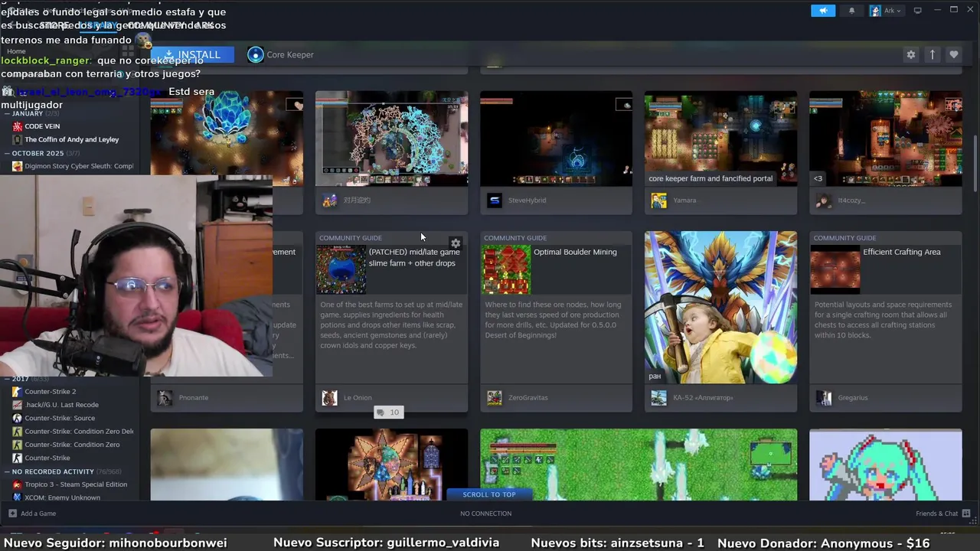
Task: Open ZeroGravitas' profile avatar
Action: [495, 398]
